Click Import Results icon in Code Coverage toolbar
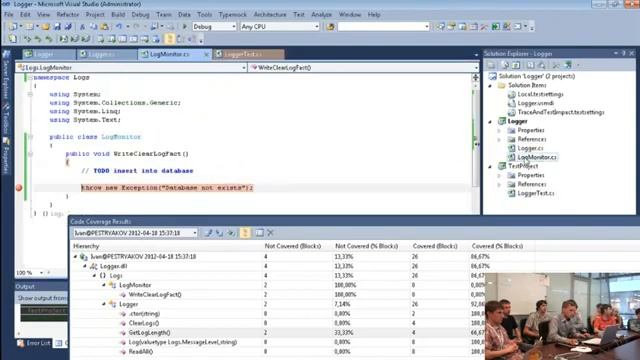 [x=220, y=233]
